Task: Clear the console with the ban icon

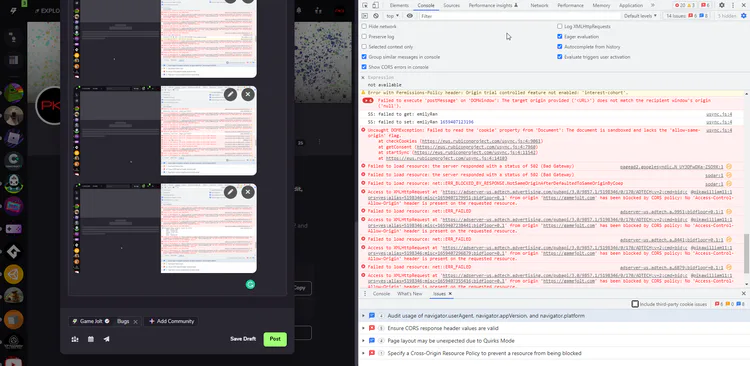Action: click(x=376, y=16)
